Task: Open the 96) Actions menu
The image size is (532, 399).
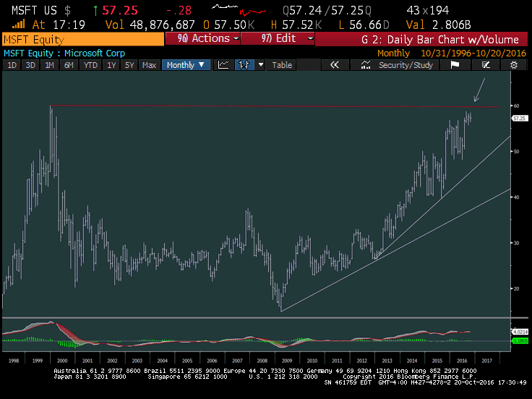Action: coord(202,38)
